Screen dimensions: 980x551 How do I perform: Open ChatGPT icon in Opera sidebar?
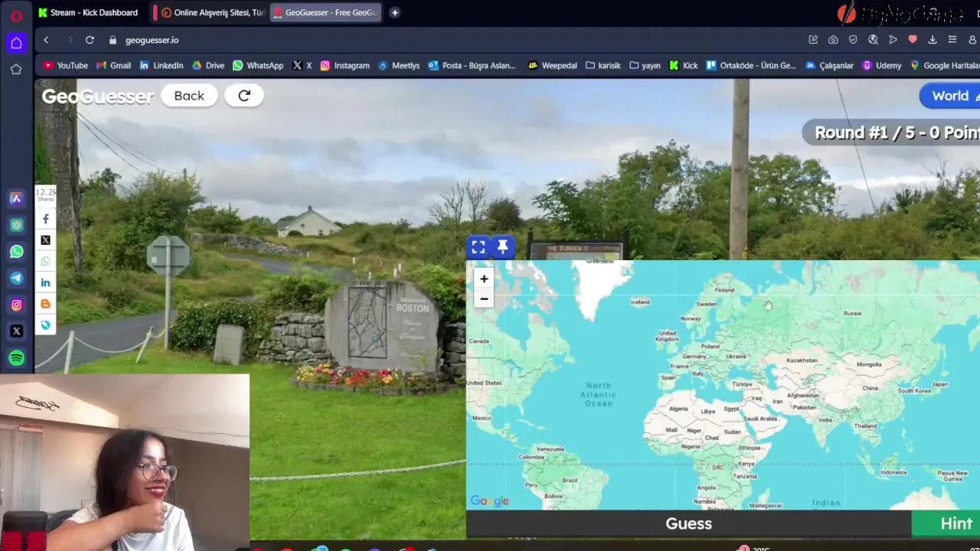[16, 225]
